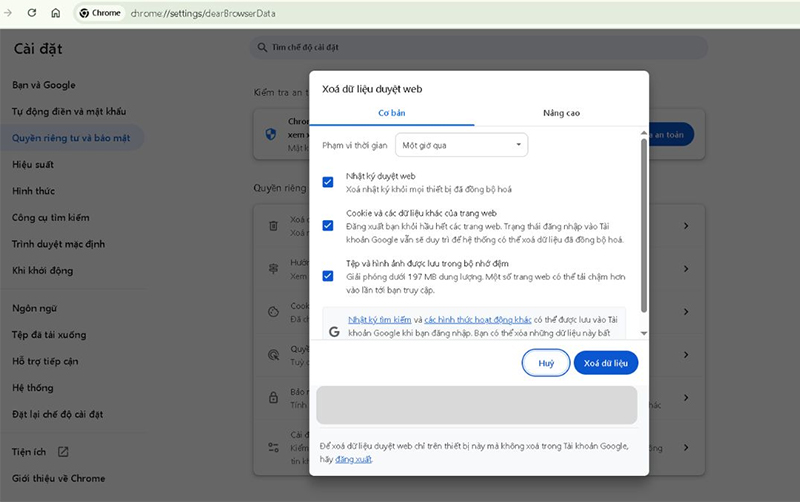Open Ngôn ngữ settings section

pyautogui.click(x=34, y=308)
